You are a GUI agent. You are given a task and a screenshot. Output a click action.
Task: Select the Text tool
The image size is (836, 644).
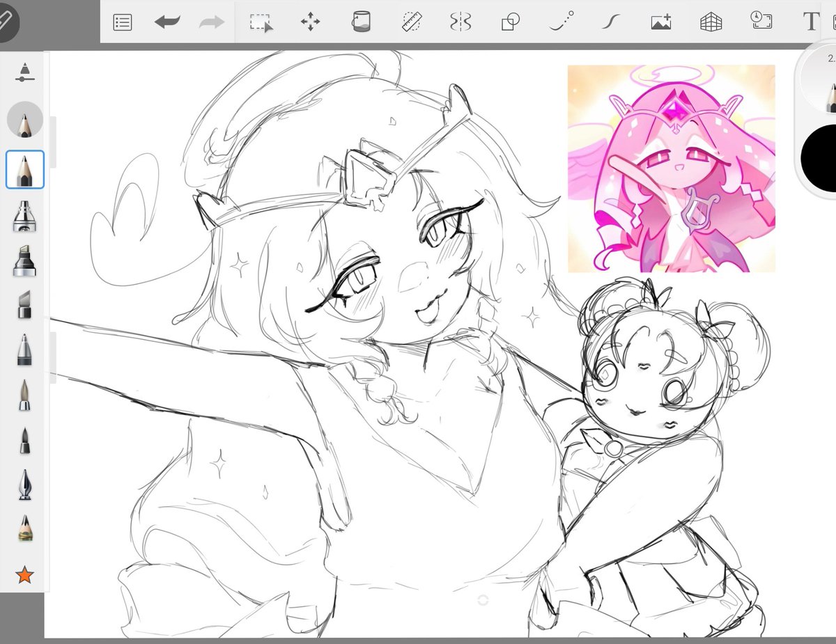[811, 22]
